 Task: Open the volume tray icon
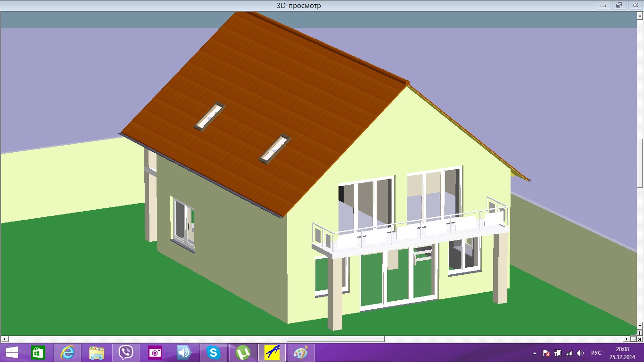pos(581,353)
